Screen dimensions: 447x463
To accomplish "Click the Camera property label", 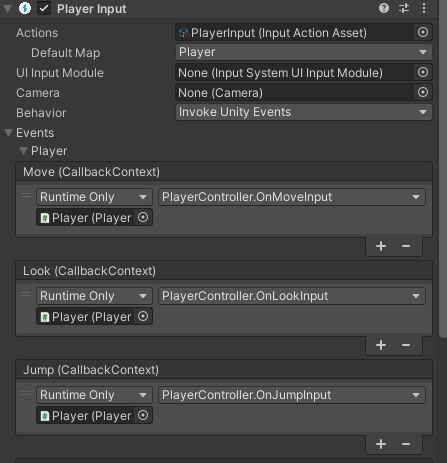I will coord(38,93).
